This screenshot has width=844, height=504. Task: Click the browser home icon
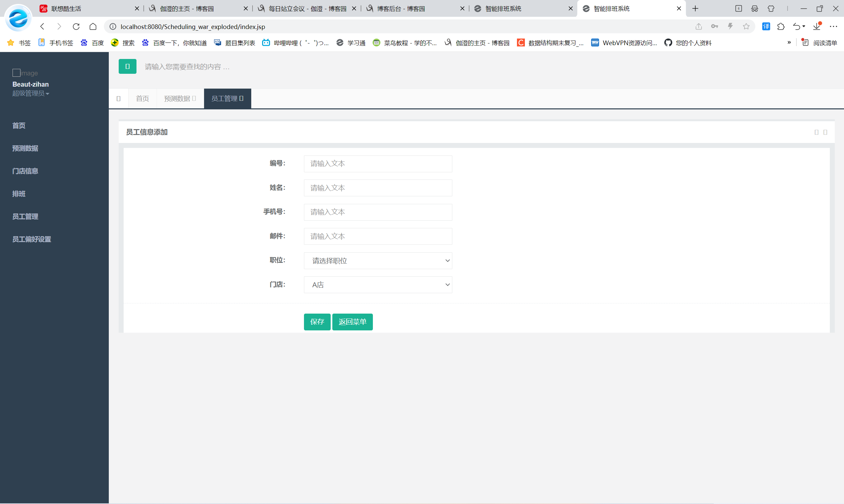93,26
